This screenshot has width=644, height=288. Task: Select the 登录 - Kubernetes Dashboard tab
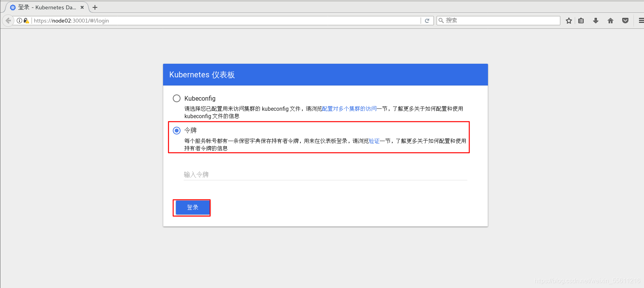(x=47, y=7)
